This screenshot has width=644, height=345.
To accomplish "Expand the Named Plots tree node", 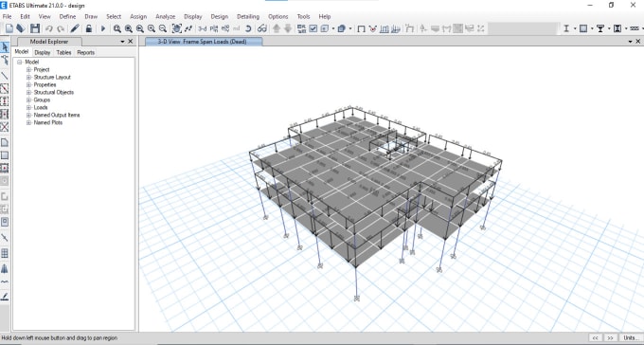I will [28, 122].
